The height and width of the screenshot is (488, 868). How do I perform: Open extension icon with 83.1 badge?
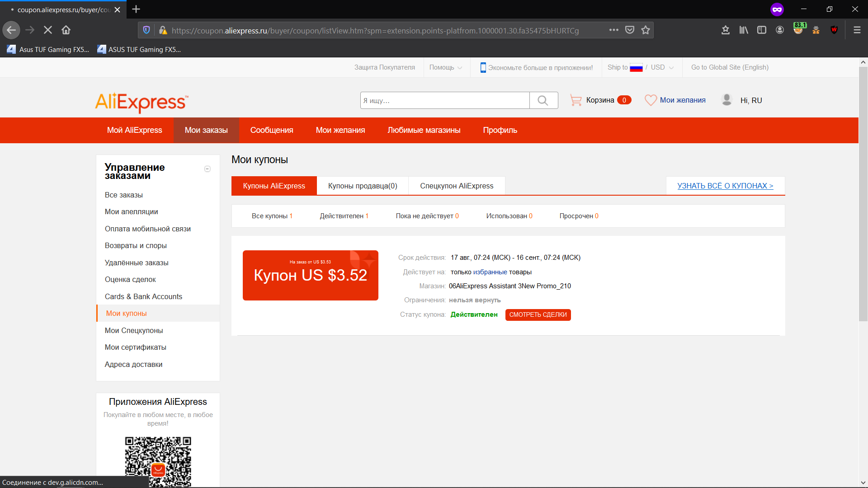(x=798, y=29)
